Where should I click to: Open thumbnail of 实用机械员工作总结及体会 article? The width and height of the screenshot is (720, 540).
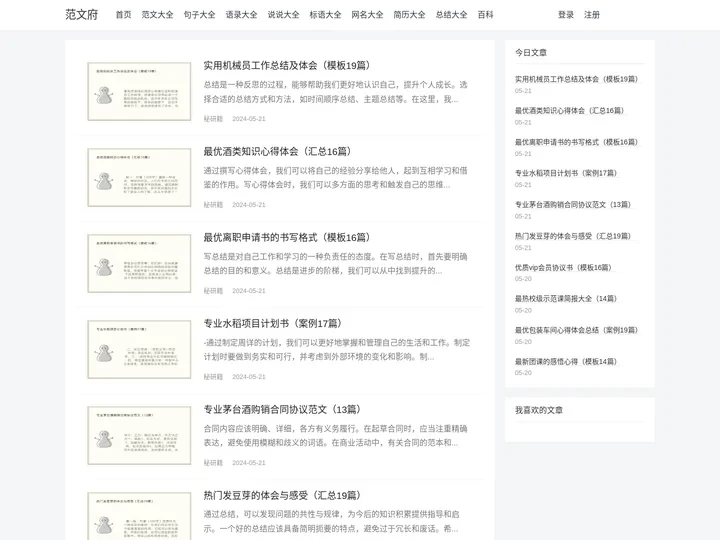tap(139, 91)
